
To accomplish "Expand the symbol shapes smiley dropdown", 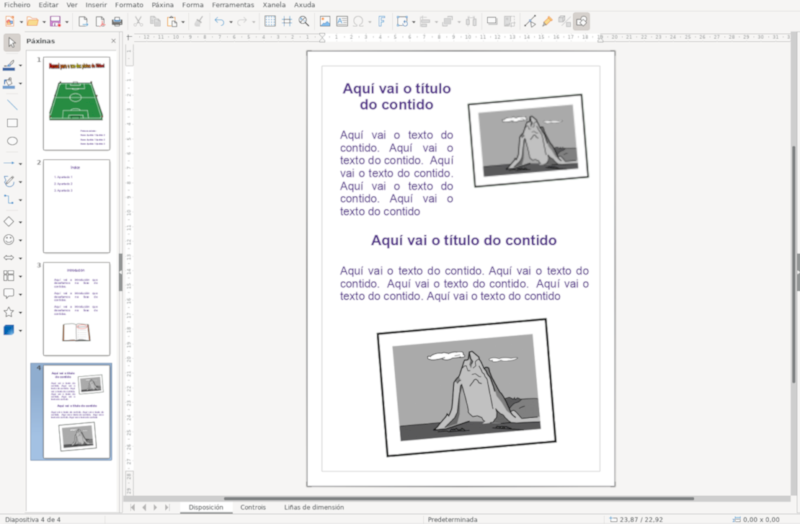I will (x=22, y=240).
